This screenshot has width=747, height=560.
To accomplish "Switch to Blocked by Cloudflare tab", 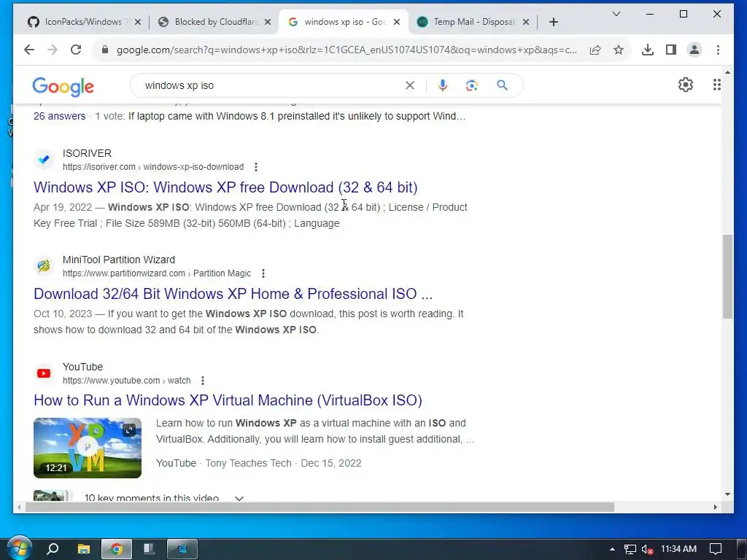I will point(209,22).
